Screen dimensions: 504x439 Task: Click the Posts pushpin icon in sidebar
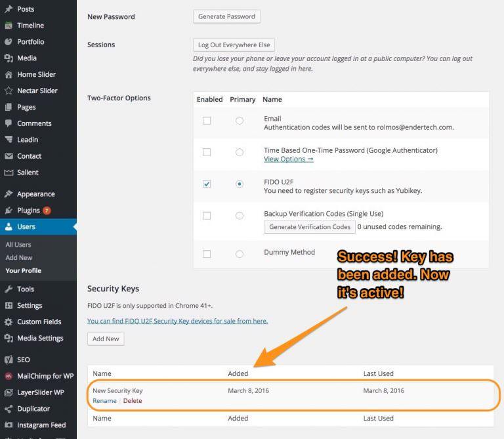click(x=9, y=9)
